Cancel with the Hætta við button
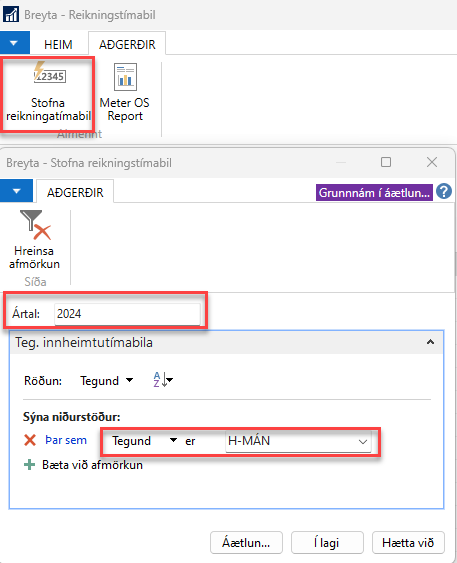The width and height of the screenshot is (457, 563). point(408,543)
